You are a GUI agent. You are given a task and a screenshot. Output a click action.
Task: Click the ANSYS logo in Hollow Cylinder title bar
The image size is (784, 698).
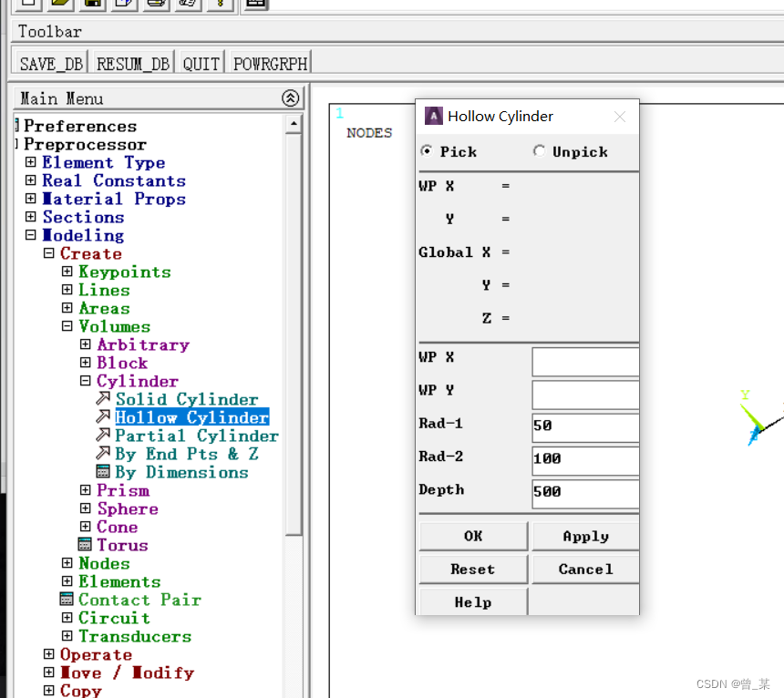pos(434,117)
